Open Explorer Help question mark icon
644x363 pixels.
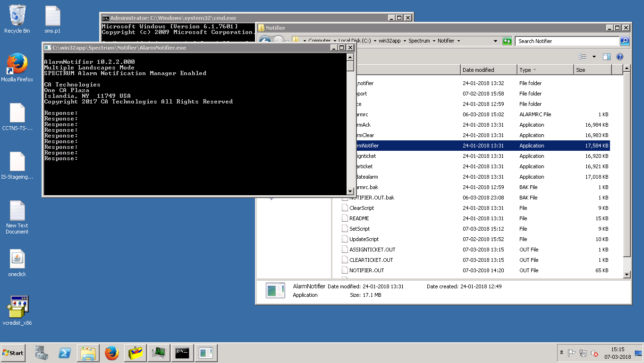coord(620,57)
